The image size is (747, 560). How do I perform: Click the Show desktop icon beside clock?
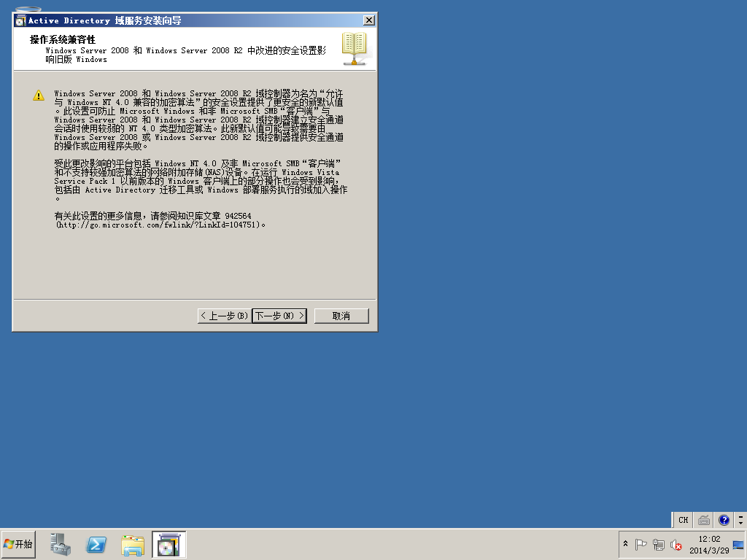[x=738, y=545]
